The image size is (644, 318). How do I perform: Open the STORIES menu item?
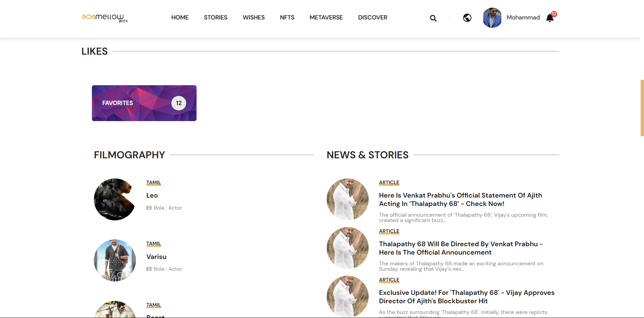click(x=215, y=17)
